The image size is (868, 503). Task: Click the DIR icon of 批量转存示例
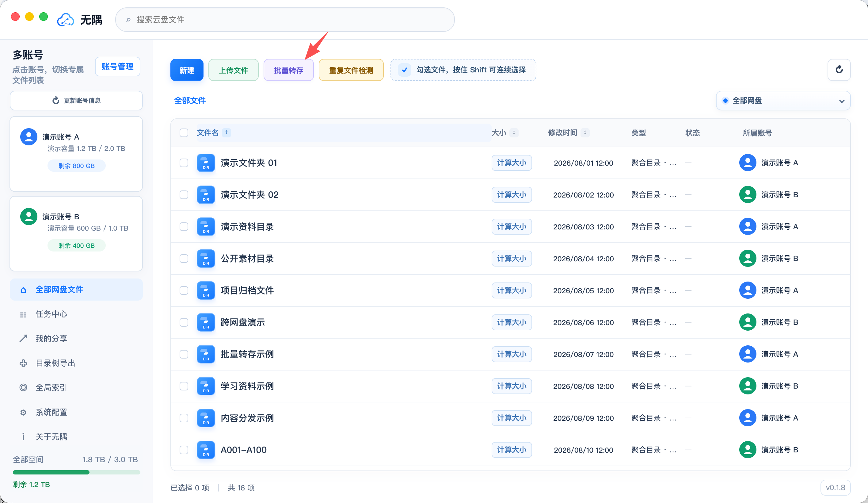pos(206,354)
